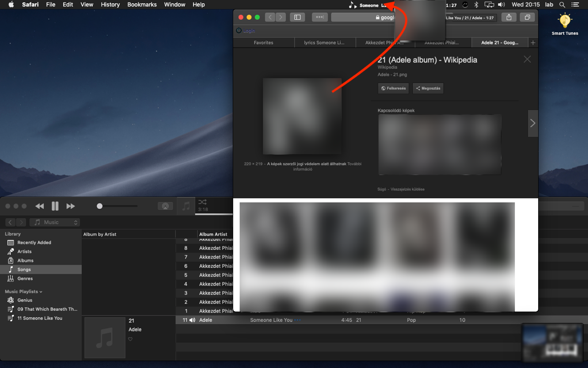This screenshot has width=588, height=368.
Task: Click the heart under album 21
Action: coord(130,339)
